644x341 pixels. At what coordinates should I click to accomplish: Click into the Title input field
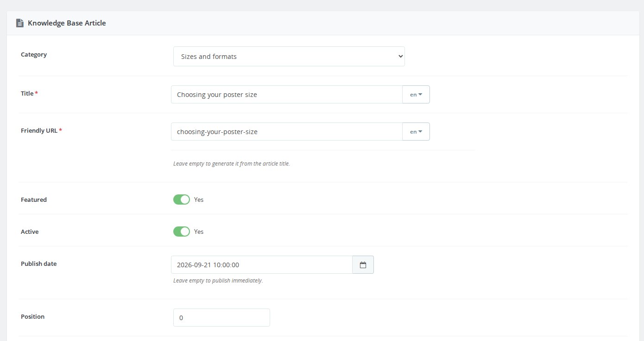click(x=287, y=95)
